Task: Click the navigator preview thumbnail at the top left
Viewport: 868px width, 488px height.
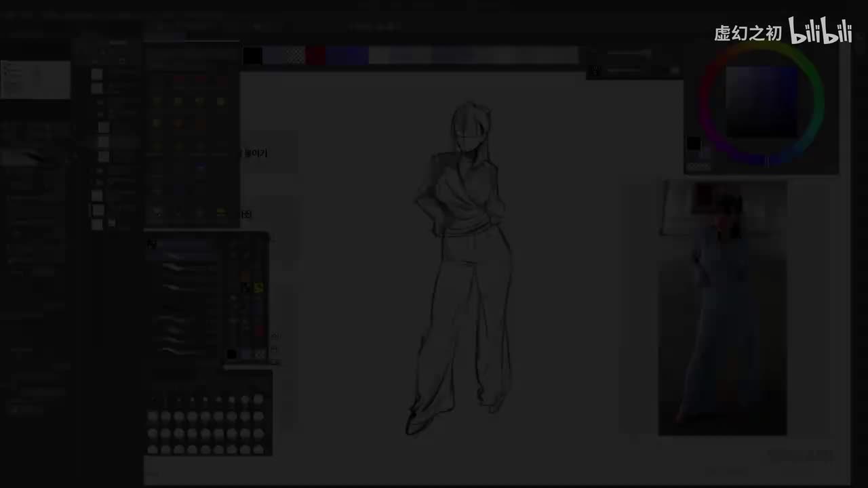Action: click(35, 80)
